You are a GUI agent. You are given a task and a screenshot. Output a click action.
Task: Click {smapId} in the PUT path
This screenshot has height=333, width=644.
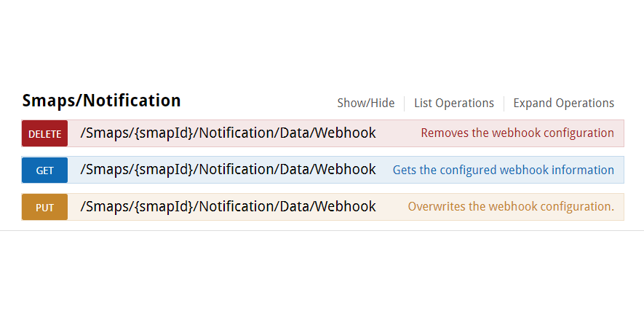[x=163, y=206]
